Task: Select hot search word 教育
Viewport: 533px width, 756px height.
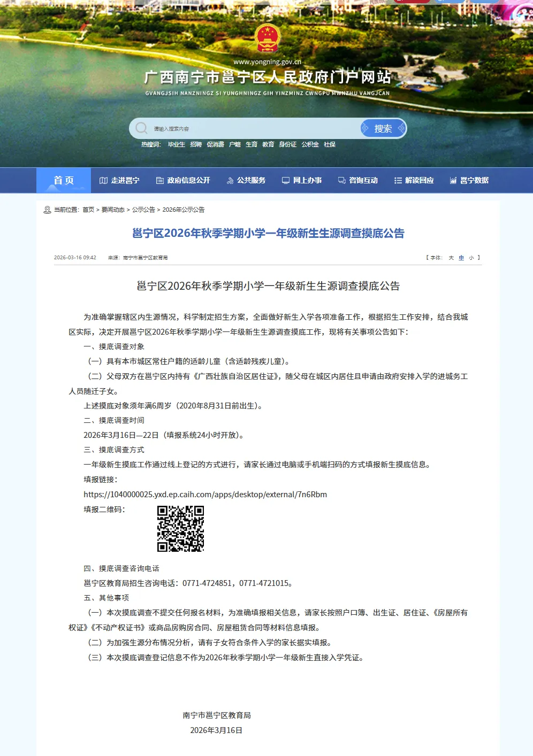Action: (x=268, y=144)
